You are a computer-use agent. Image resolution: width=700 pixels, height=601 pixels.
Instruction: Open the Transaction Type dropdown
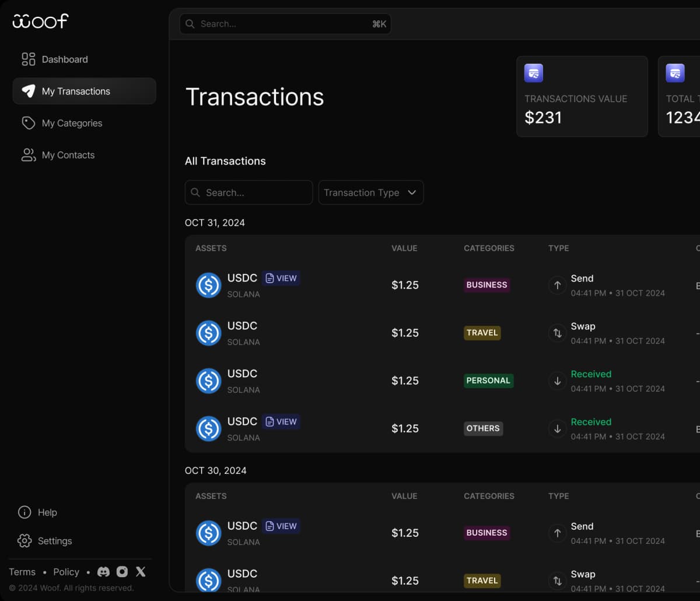click(x=371, y=192)
